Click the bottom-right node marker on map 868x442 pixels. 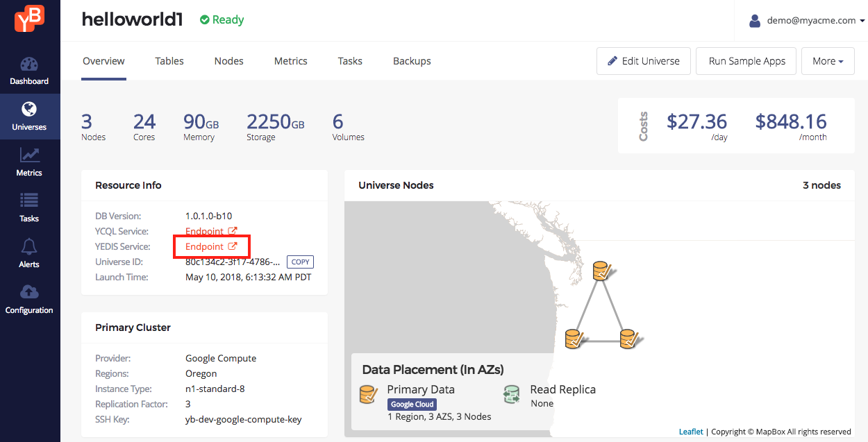629,339
